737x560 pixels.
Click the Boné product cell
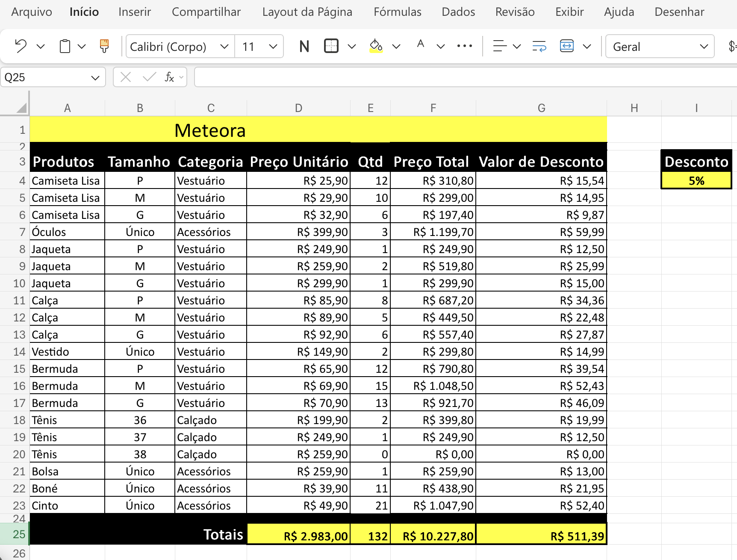[67, 488]
